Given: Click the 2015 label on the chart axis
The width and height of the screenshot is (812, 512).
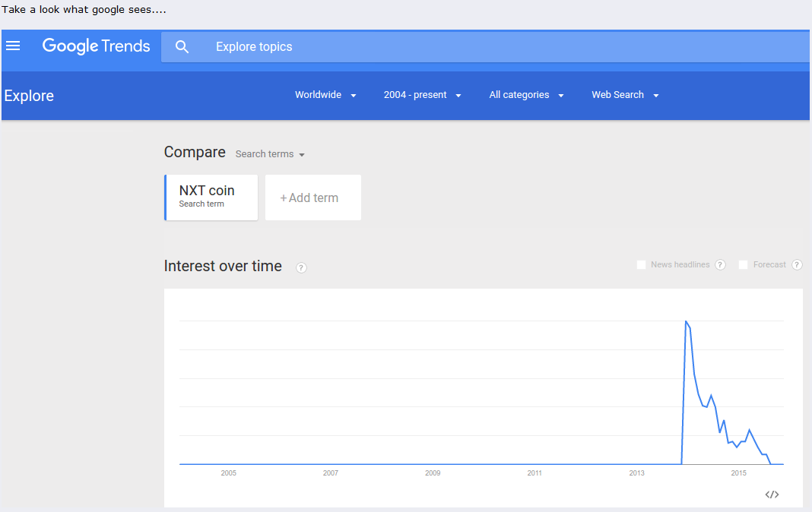Looking at the screenshot, I should click(x=738, y=473).
